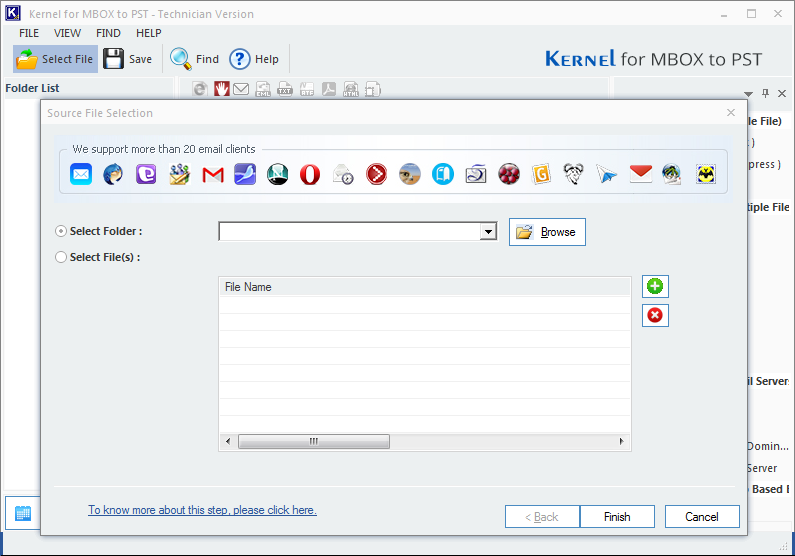Click the file list scroll left arrow
Viewport: 795px width, 556px height.
[228, 441]
